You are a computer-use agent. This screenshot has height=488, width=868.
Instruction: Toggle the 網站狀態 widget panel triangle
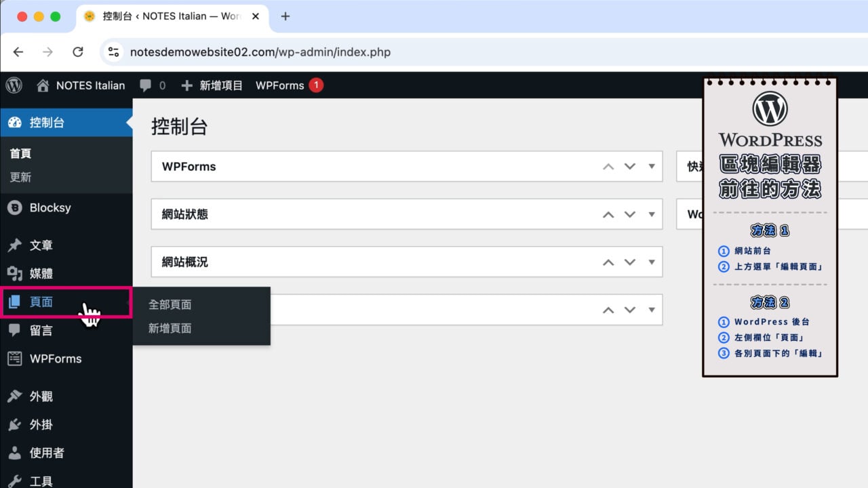652,214
